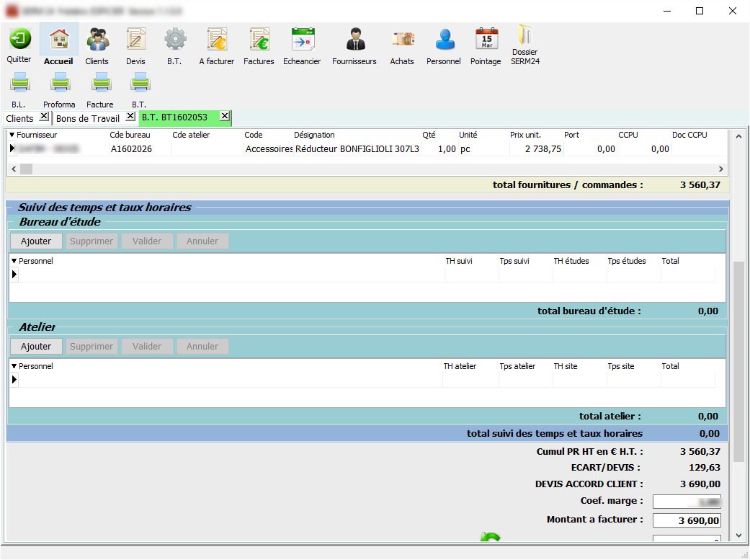This screenshot has width=750, height=560.
Task: Click Ajouter in Bureau d'étude section
Action: click(x=36, y=241)
